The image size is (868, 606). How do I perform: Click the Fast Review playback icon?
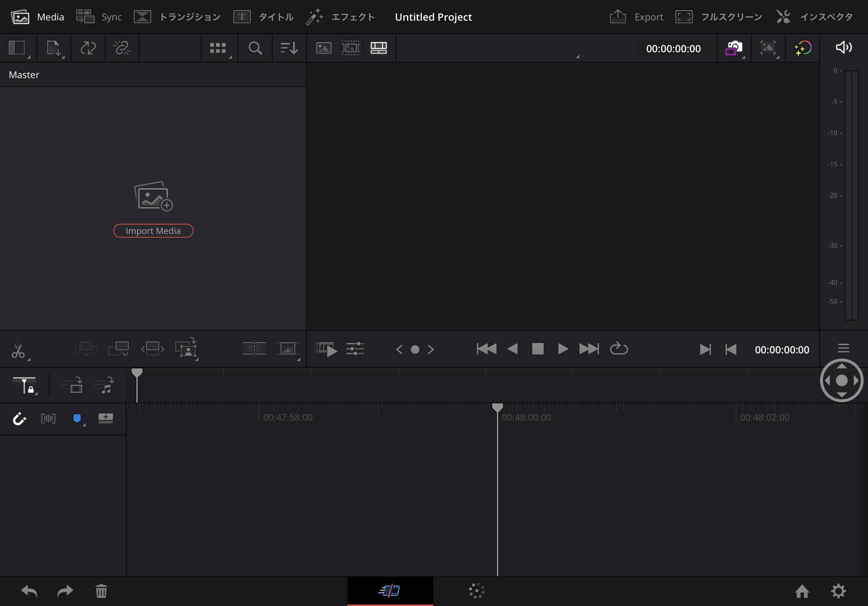click(x=326, y=349)
